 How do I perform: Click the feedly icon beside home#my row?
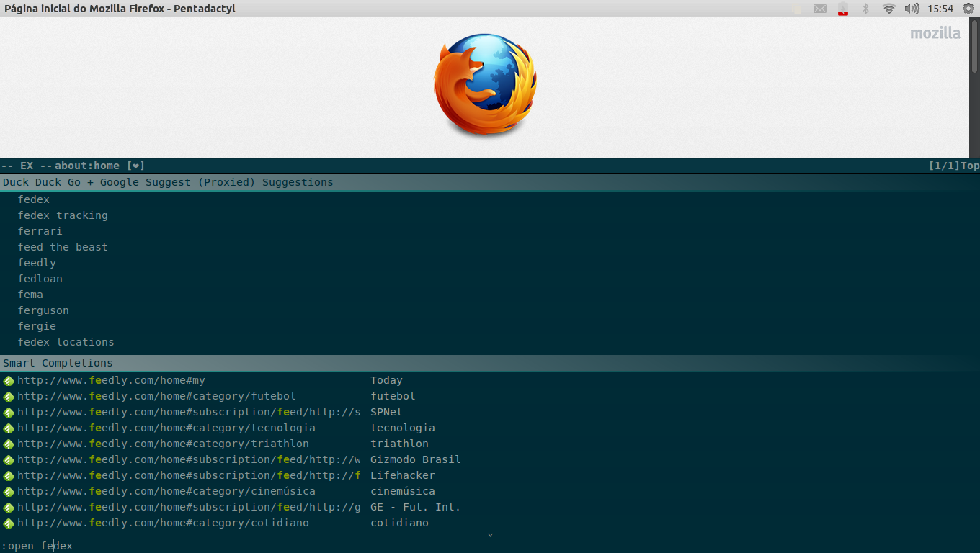(x=9, y=381)
